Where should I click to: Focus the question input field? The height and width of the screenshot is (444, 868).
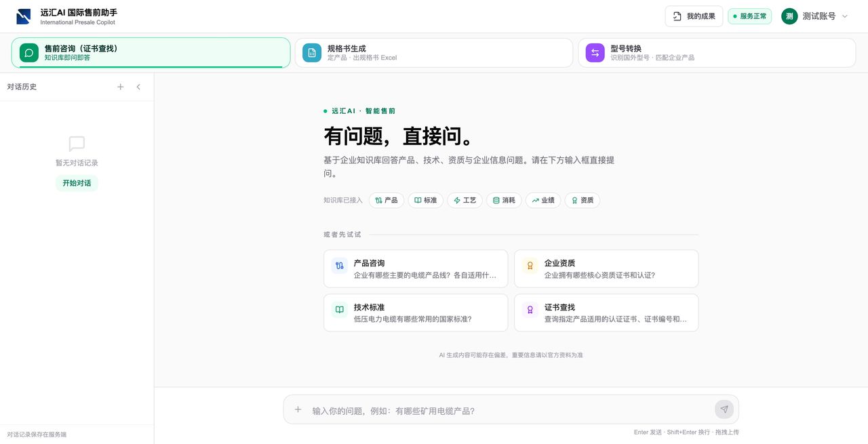[510, 411]
